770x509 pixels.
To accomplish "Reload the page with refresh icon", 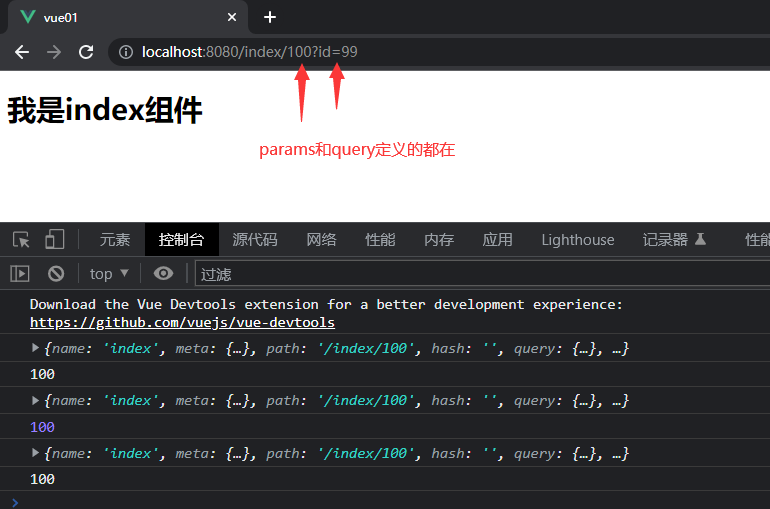I will tap(86, 52).
